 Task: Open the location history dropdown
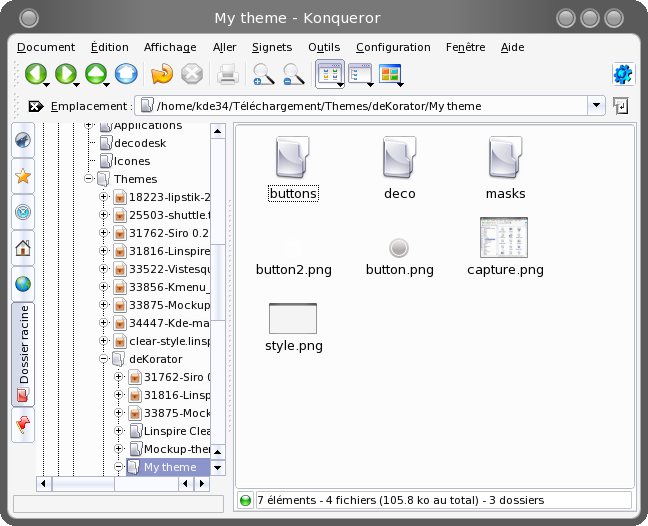596,106
